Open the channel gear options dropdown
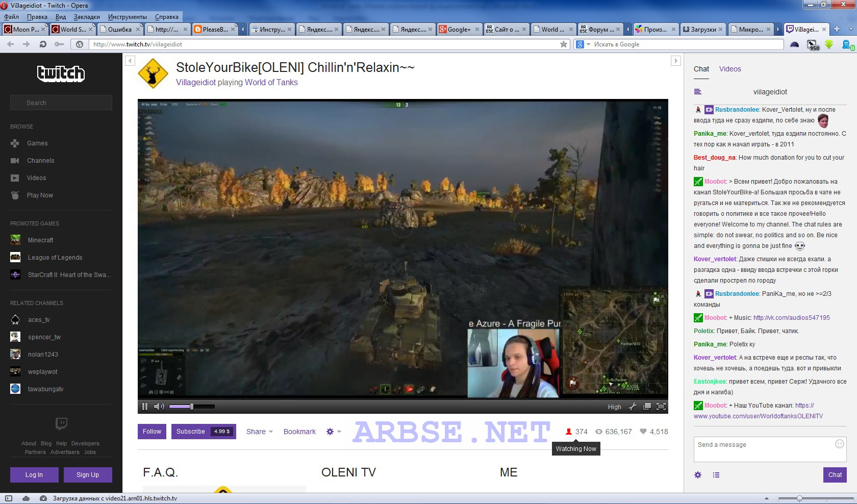This screenshot has height=504, width=857. coord(334,432)
